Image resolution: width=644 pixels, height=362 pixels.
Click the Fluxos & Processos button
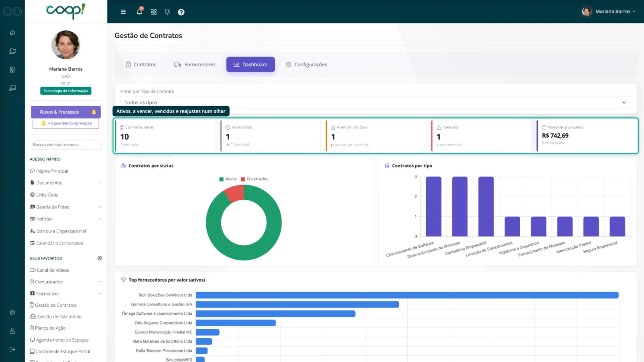66,112
